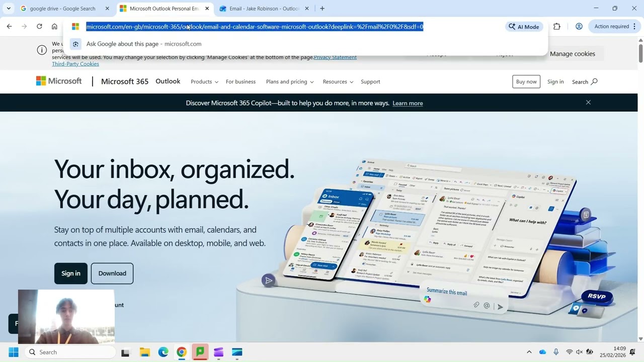Open Task View on the taskbar
This screenshot has width=644, height=362.
click(x=126, y=352)
